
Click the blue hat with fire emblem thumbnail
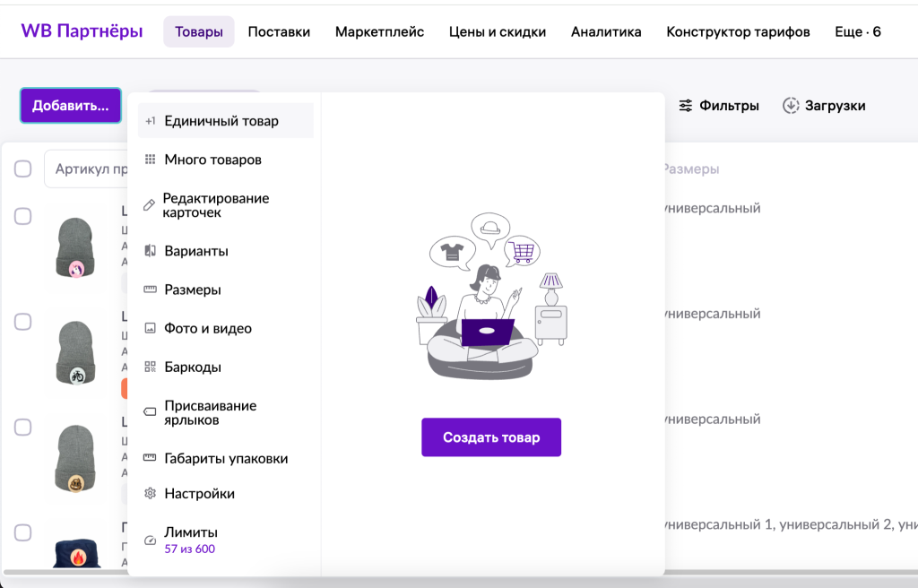pyautogui.click(x=77, y=553)
